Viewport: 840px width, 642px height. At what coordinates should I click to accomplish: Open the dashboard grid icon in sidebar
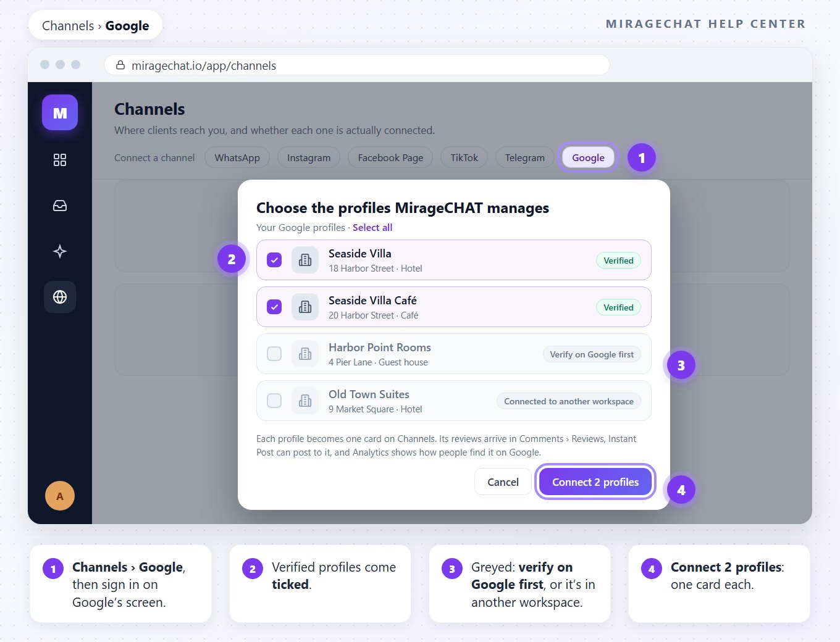[60, 160]
